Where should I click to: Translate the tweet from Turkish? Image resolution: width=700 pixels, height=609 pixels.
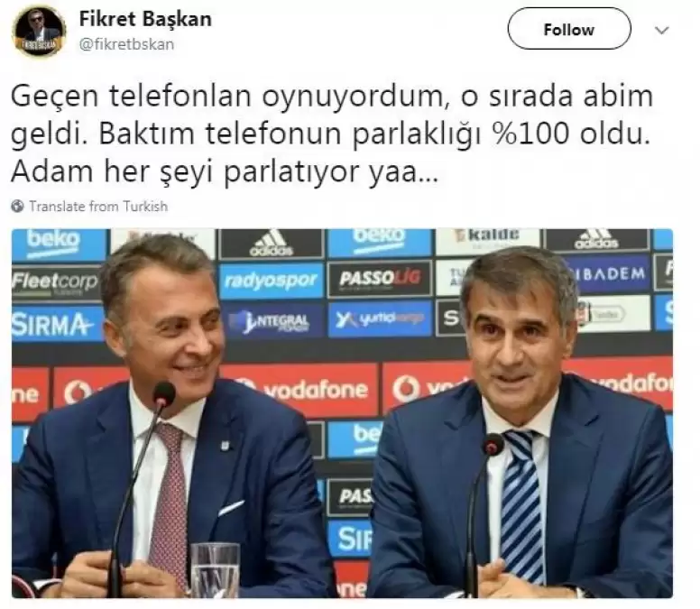[x=98, y=207]
